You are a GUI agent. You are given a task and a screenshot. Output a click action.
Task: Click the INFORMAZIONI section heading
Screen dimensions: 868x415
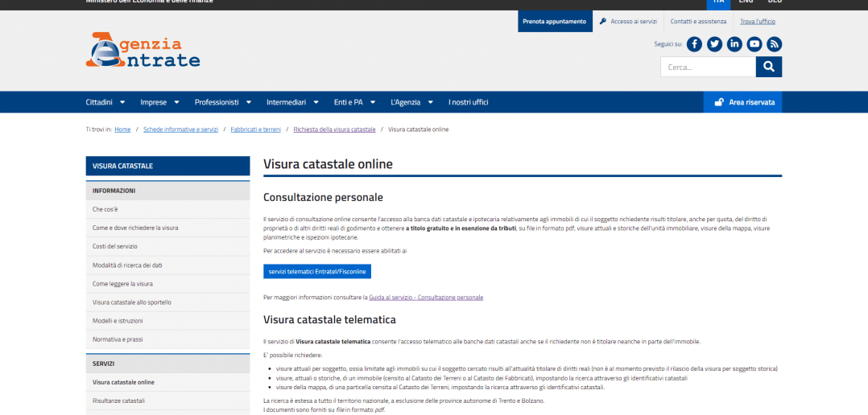coord(167,191)
